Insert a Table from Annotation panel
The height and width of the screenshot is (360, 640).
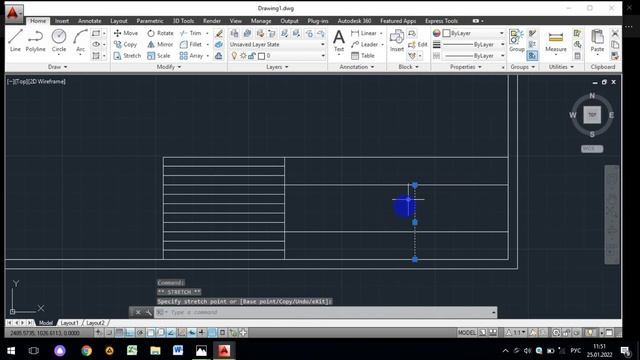tap(363, 56)
